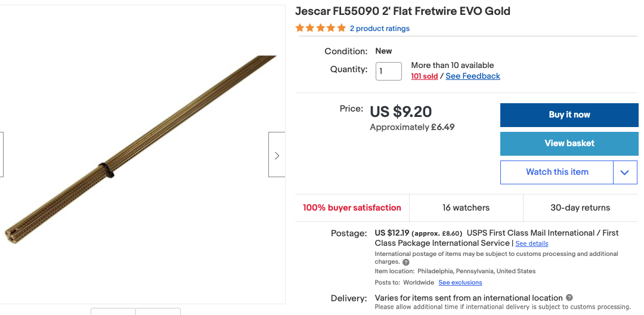
Task: Show the next product image
Action: tap(277, 155)
